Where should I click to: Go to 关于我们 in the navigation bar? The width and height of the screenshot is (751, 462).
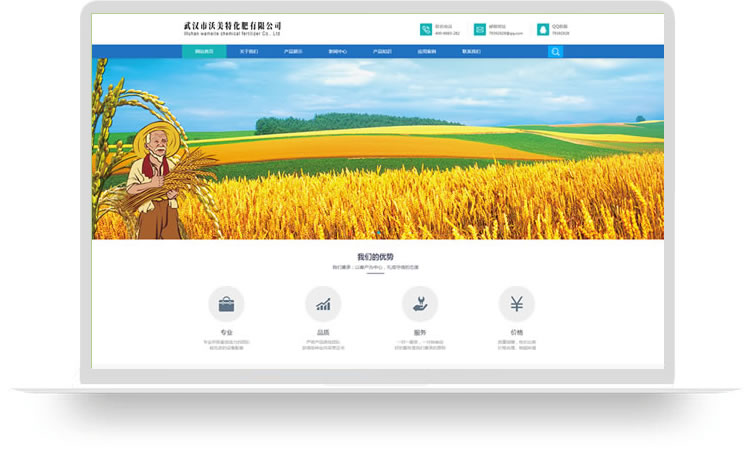coord(248,51)
